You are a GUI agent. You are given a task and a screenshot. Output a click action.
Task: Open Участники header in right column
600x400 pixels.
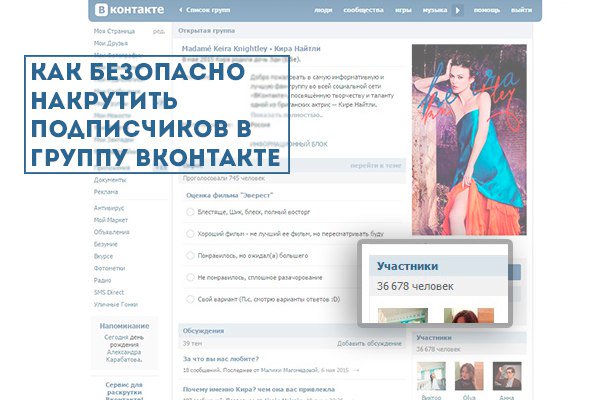coord(434,338)
